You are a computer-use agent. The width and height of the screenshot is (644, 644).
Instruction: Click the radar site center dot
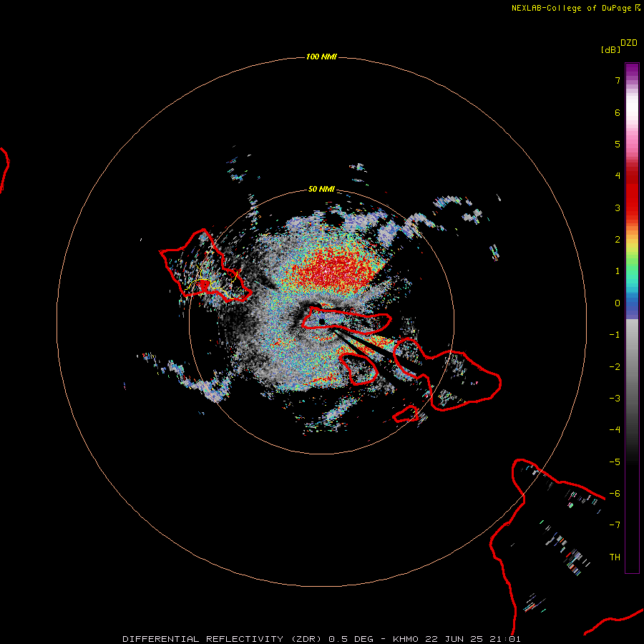(321, 321)
